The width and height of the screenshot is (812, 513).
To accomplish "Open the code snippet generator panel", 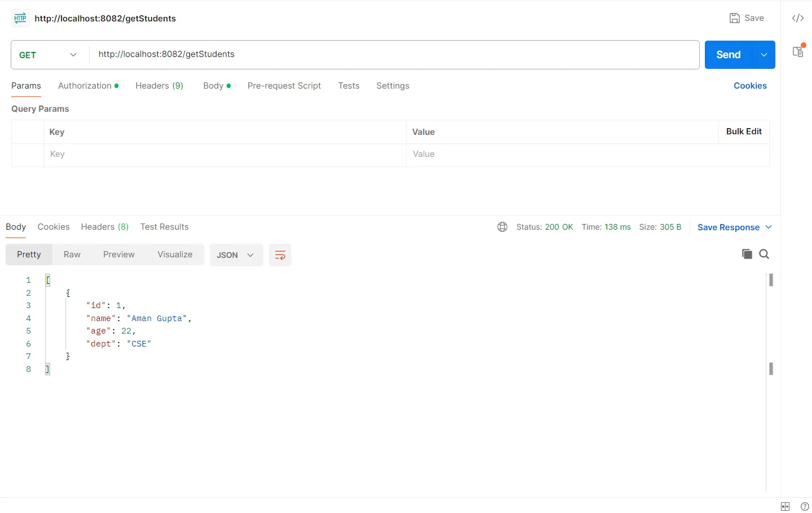I will (798, 18).
